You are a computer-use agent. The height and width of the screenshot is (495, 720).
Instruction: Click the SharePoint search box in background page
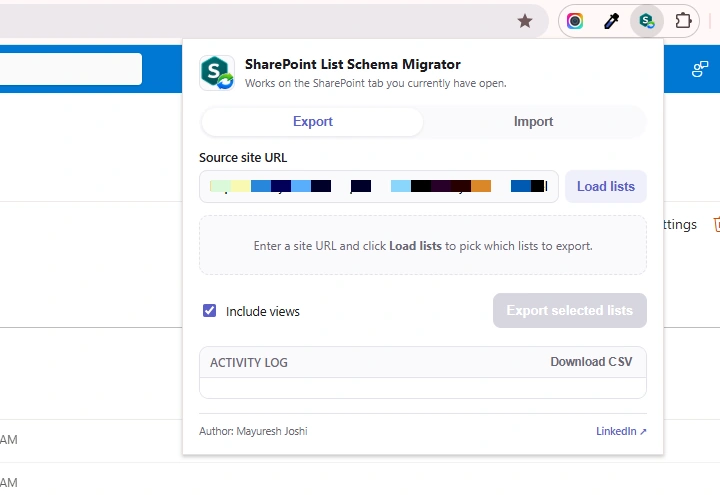pos(71,69)
